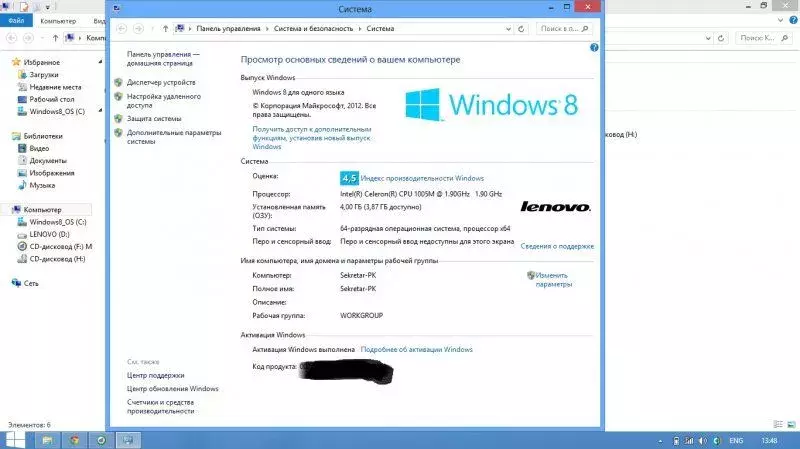
Task: Open link to get new Windows edition features
Action: [312, 138]
